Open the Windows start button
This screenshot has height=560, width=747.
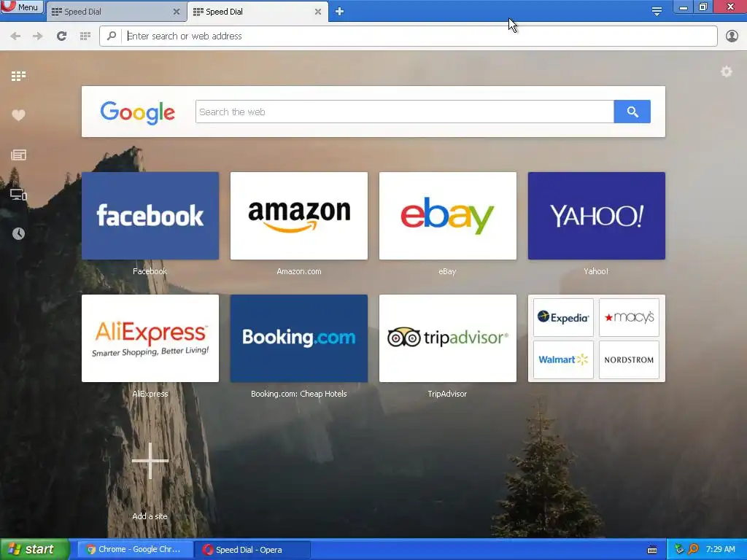34,550
